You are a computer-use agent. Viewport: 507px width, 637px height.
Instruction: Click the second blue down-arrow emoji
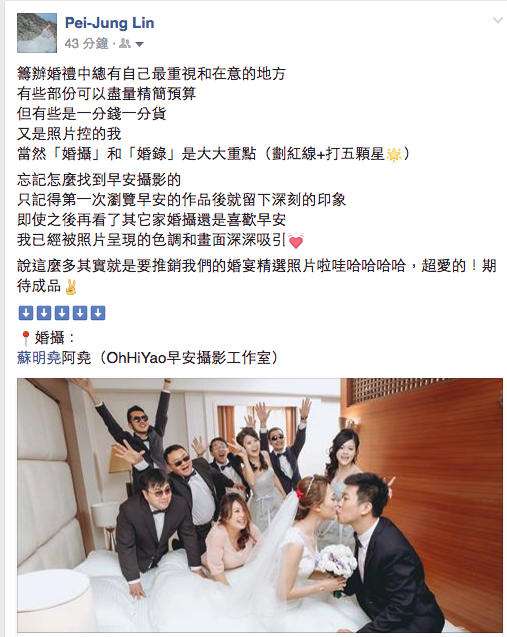(x=44, y=313)
